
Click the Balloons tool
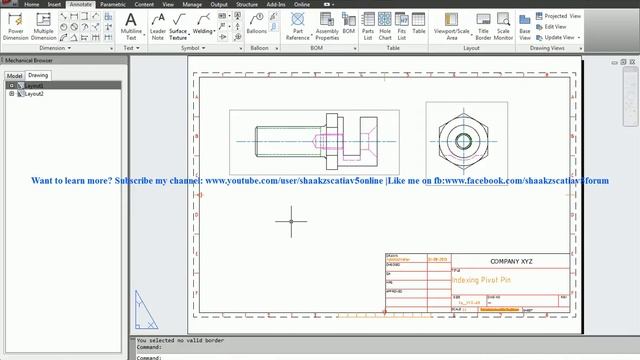pos(257,24)
